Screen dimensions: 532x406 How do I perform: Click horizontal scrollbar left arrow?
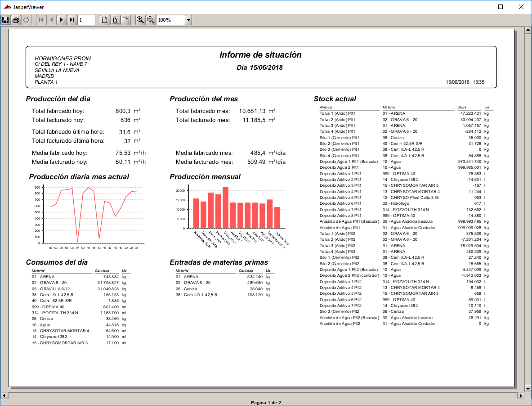(x=4, y=396)
